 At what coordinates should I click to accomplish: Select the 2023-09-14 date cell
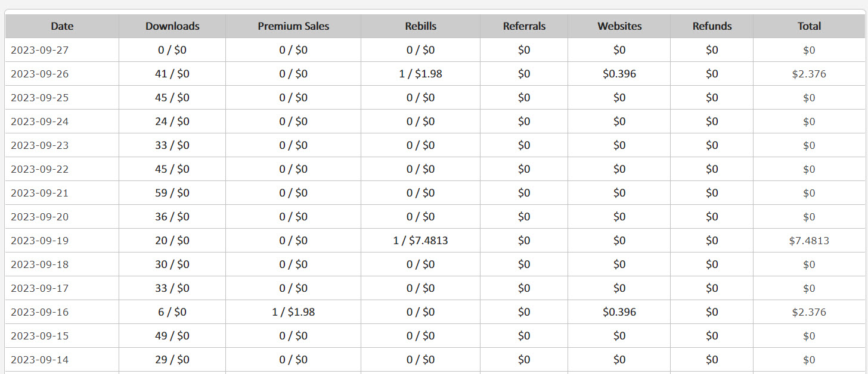62,360
